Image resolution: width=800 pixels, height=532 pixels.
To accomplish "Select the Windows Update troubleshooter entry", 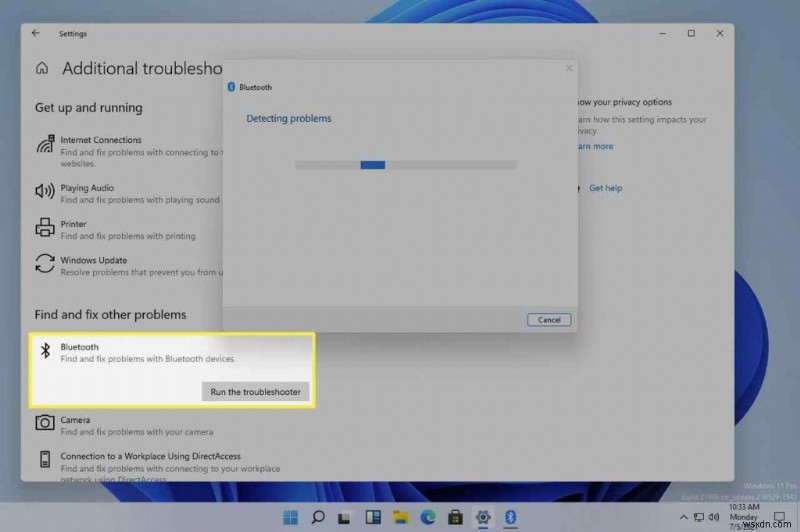I will pos(129,266).
